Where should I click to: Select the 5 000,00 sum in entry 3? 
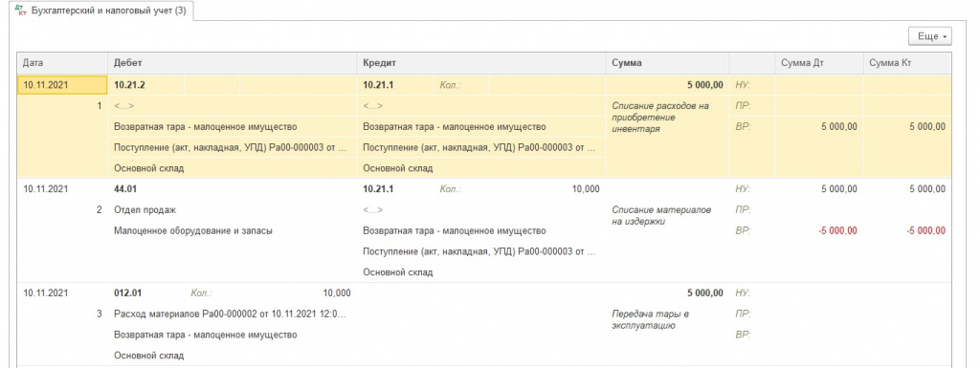click(x=704, y=293)
